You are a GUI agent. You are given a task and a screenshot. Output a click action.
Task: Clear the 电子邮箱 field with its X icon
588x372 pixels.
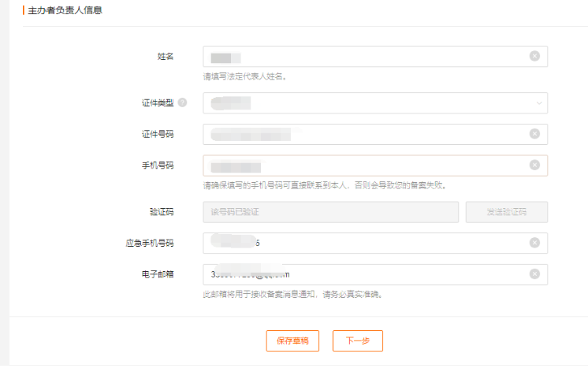click(534, 274)
